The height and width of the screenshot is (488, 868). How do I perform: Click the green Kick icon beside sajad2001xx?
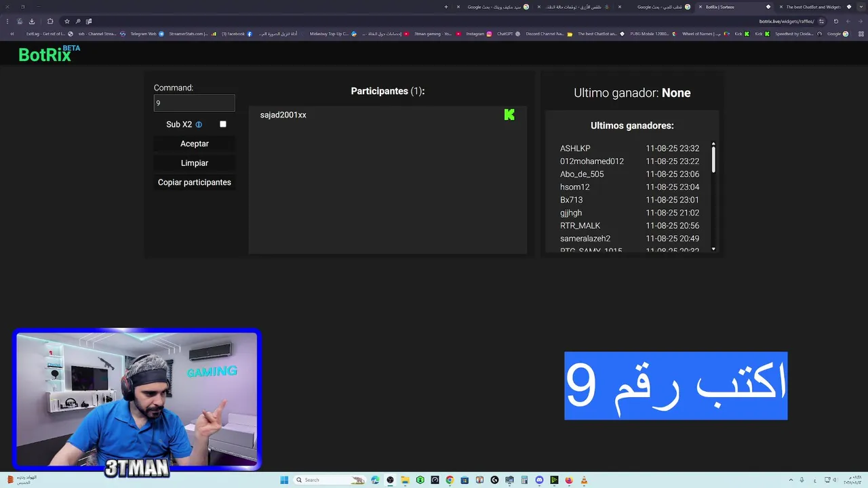click(509, 115)
